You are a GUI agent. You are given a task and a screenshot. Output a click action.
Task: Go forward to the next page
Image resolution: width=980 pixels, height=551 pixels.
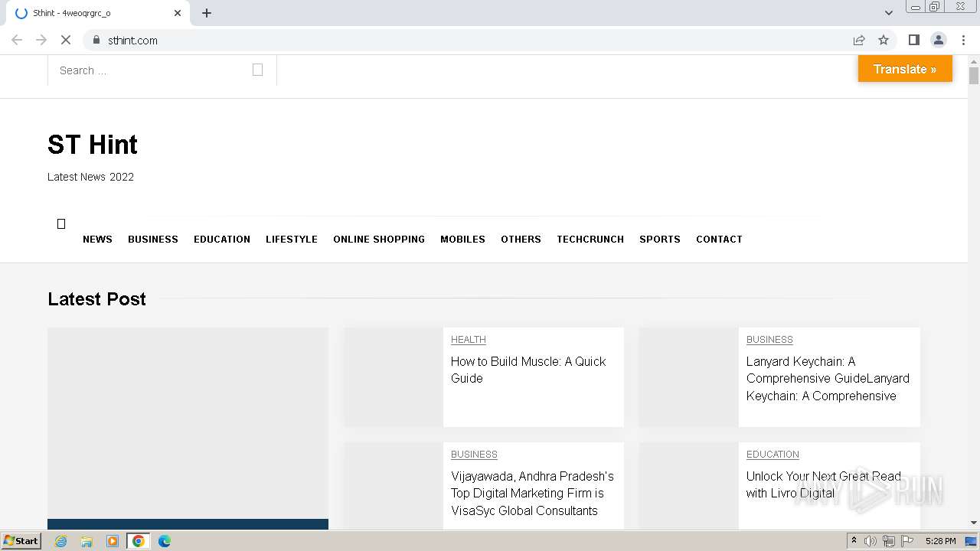(x=41, y=40)
